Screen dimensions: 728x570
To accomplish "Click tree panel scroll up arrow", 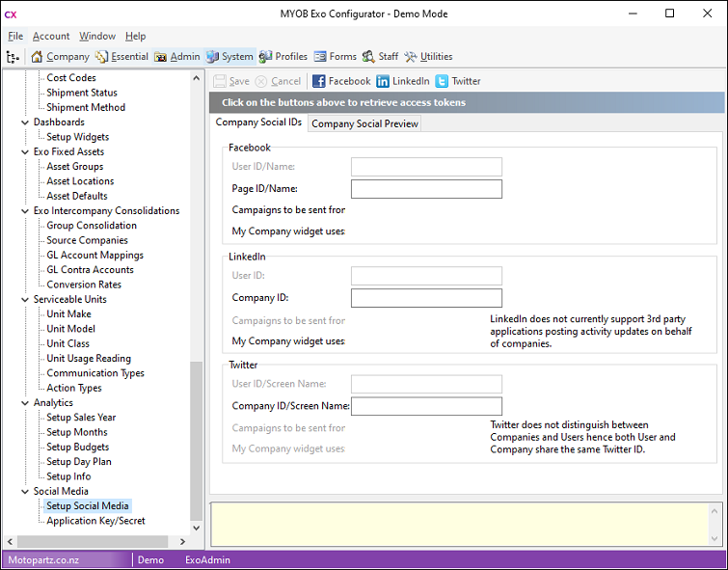I will pyautogui.click(x=197, y=78).
